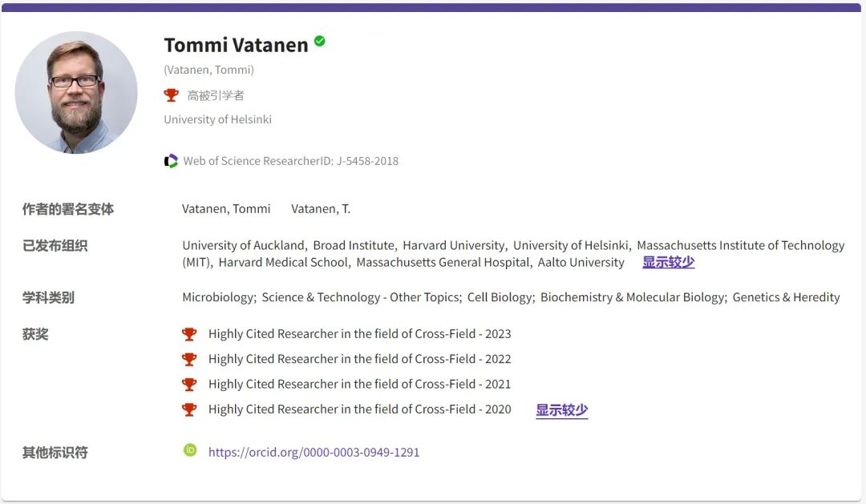This screenshot has height=504, width=866.
Task: Click the 获奖 row label
Action: (x=35, y=334)
